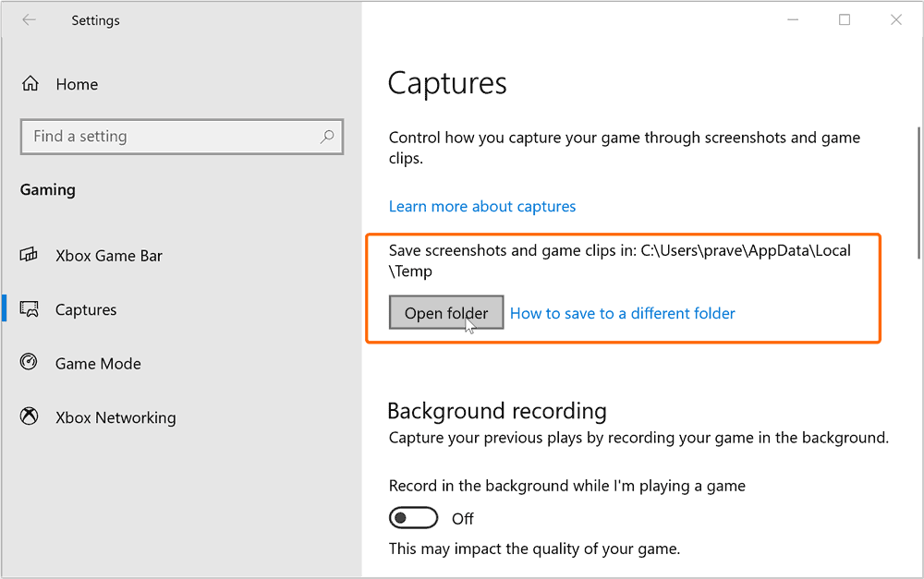Close the Settings window
Viewport: 924px width, 579px height.
pos(896,20)
